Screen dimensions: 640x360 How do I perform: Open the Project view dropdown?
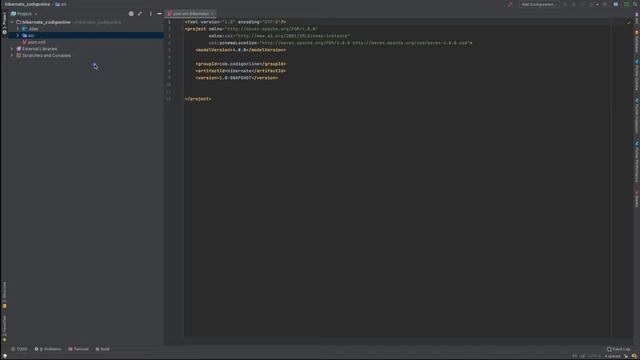click(24, 13)
